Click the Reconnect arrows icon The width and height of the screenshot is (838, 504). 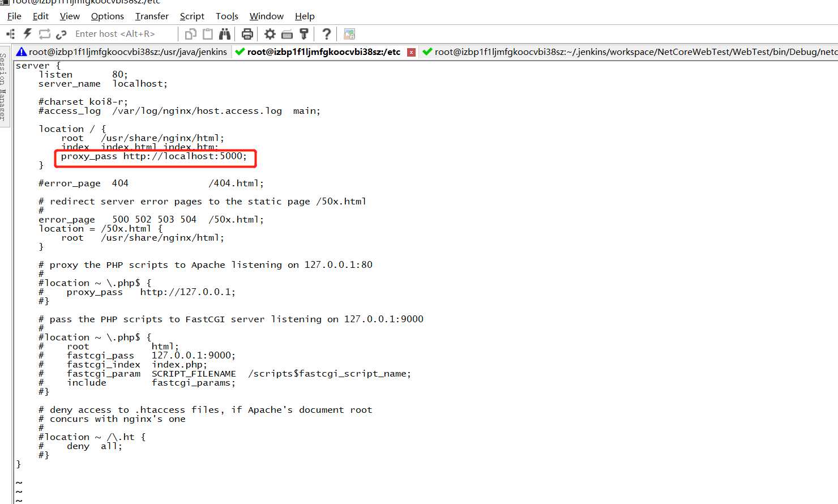44,34
